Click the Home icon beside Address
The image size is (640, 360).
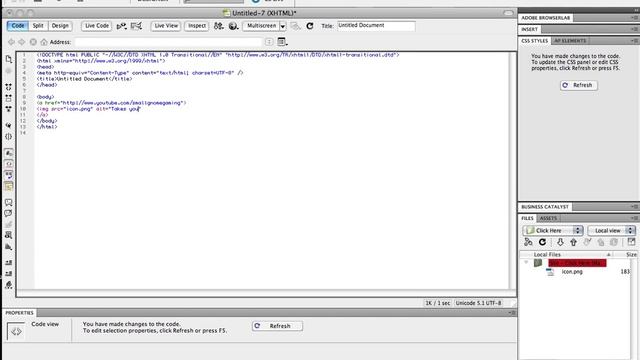(44, 42)
